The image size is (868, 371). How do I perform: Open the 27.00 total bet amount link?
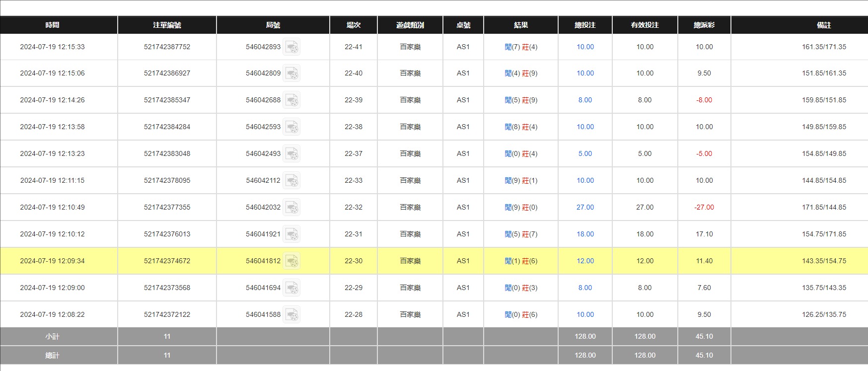point(585,208)
